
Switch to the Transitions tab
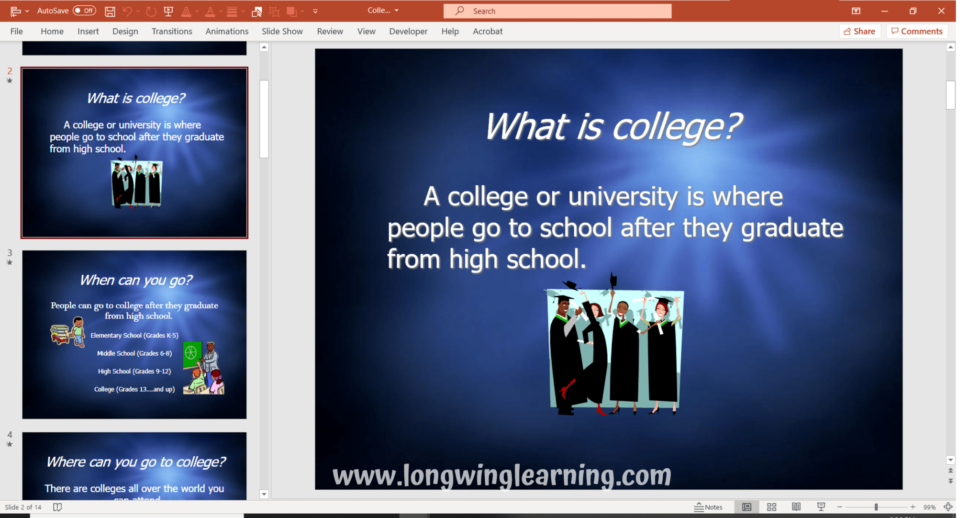[172, 31]
